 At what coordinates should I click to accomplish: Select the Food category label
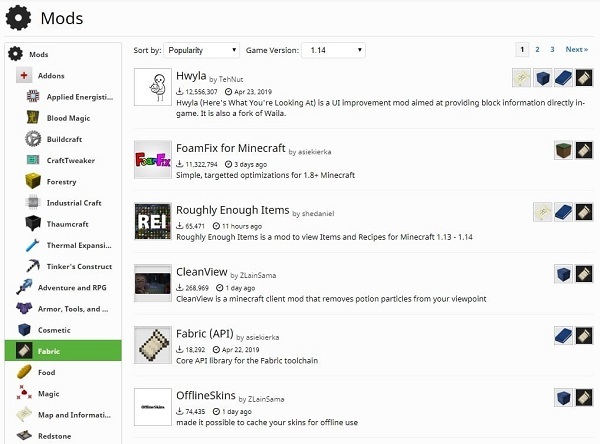pyautogui.click(x=47, y=372)
